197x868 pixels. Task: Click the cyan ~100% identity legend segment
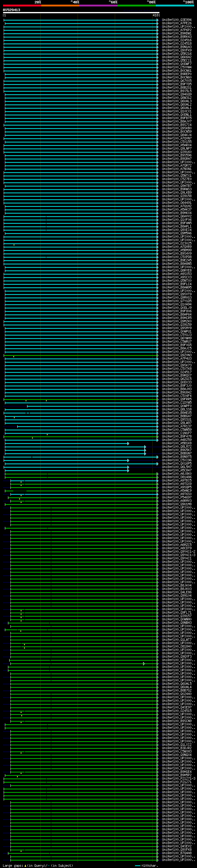(175, 6)
